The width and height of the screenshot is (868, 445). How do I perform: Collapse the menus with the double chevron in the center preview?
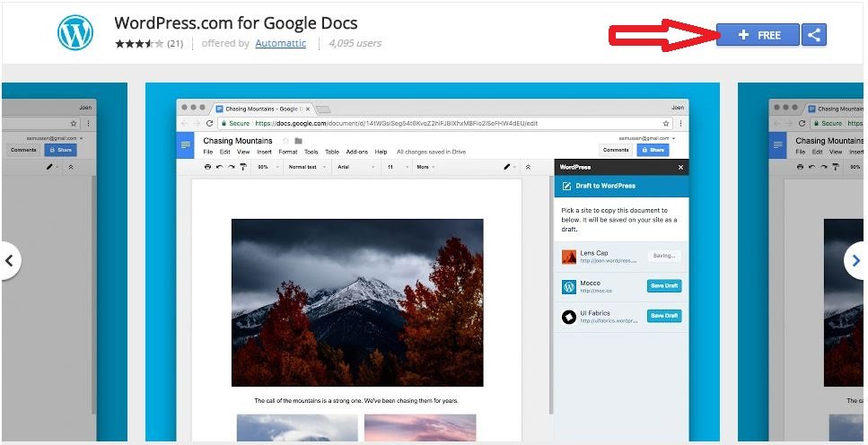[x=528, y=167]
